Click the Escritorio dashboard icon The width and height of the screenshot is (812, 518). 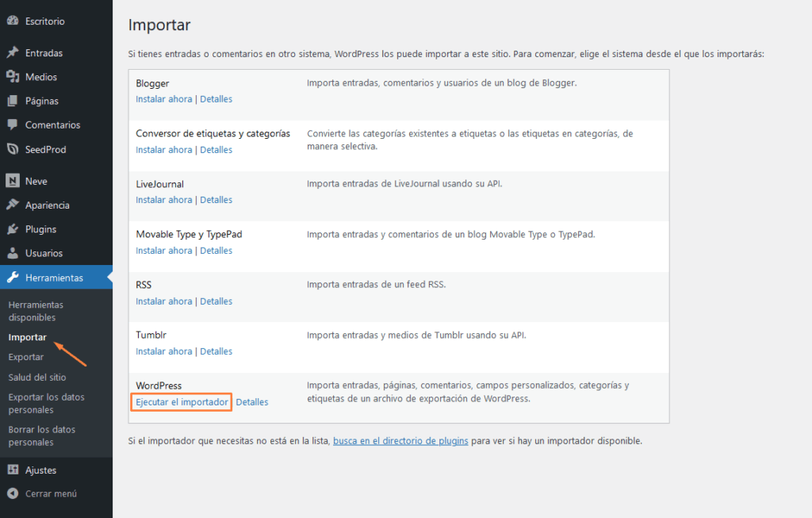(13, 21)
